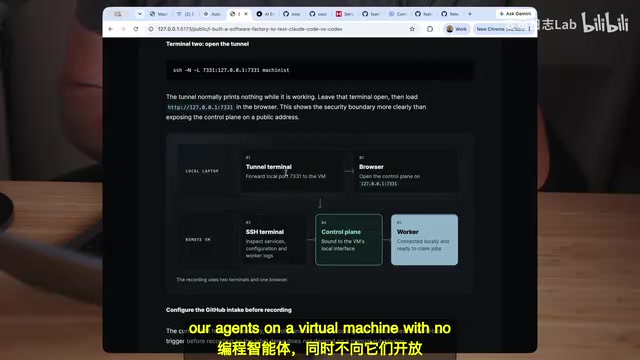Click the New Chrome available button
640x360 pixels.
tap(500, 29)
